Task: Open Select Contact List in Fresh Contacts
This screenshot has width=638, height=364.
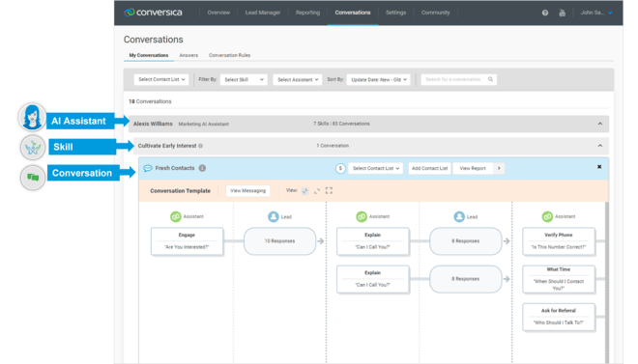Action: coord(376,168)
